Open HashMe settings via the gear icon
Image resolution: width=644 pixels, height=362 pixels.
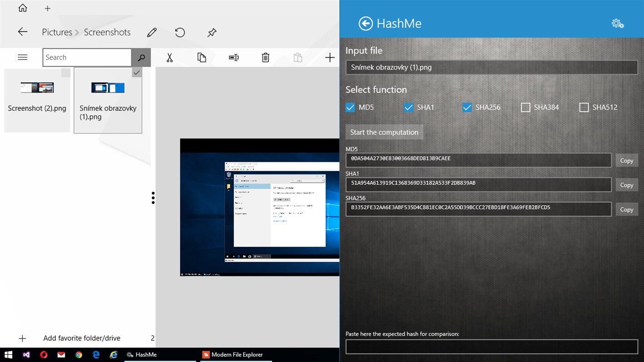[617, 23]
